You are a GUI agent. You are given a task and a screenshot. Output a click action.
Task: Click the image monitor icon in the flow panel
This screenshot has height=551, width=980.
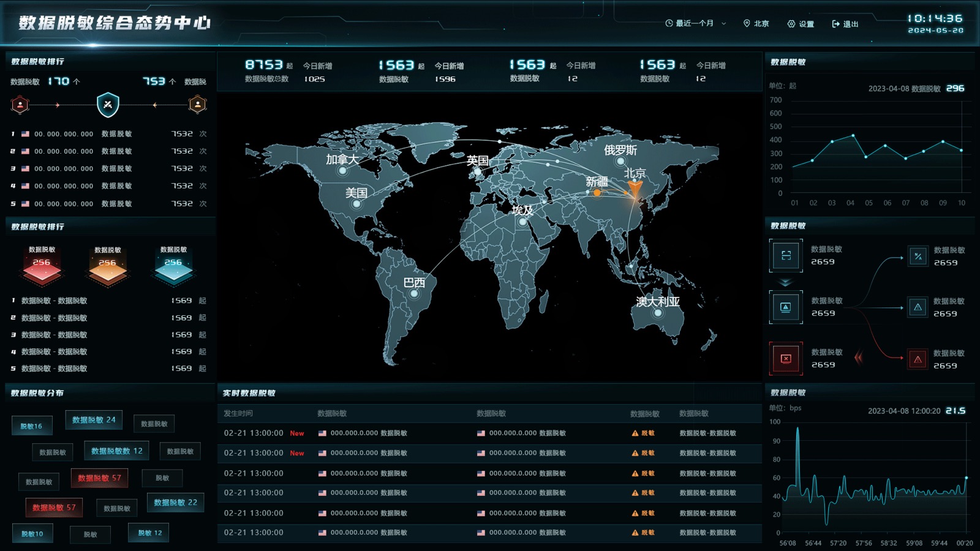click(x=786, y=307)
